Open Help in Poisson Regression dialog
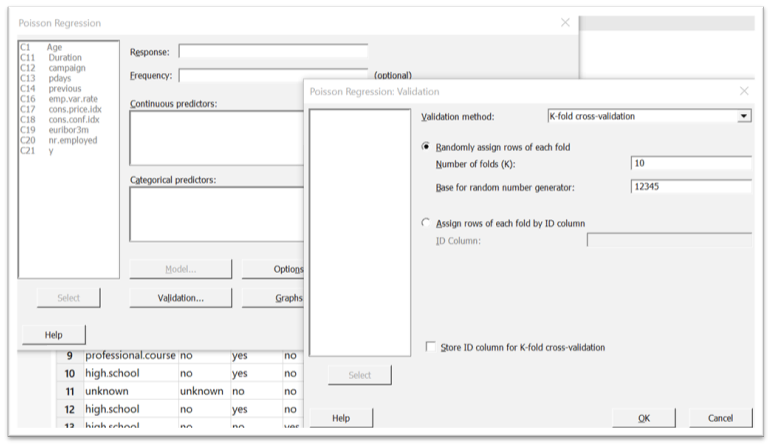The image size is (771, 446). [x=54, y=334]
